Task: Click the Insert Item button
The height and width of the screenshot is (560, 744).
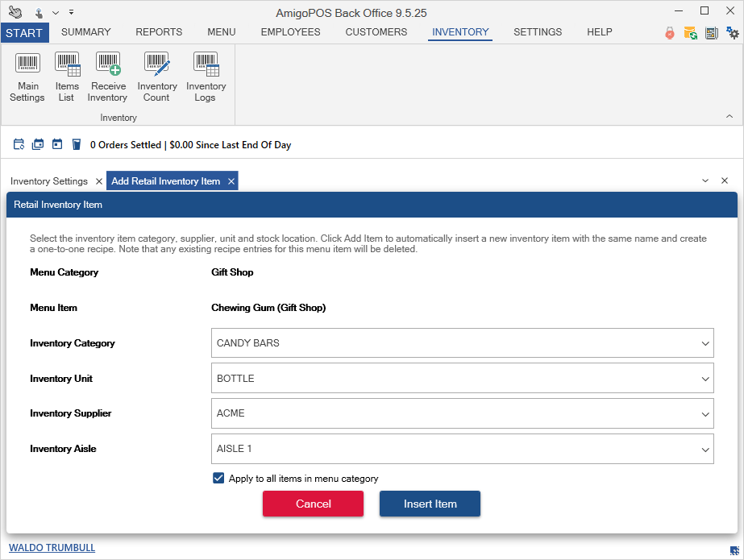Action: pos(430,504)
